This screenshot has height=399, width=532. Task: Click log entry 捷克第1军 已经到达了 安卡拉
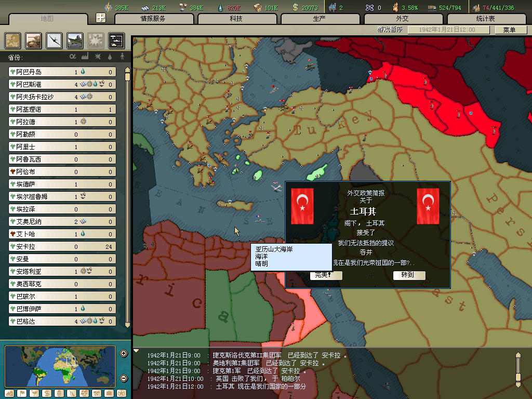pyautogui.click(x=227, y=371)
